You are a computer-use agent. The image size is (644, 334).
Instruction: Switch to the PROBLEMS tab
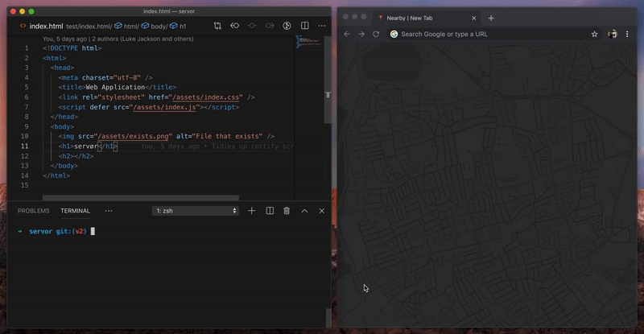[34, 211]
